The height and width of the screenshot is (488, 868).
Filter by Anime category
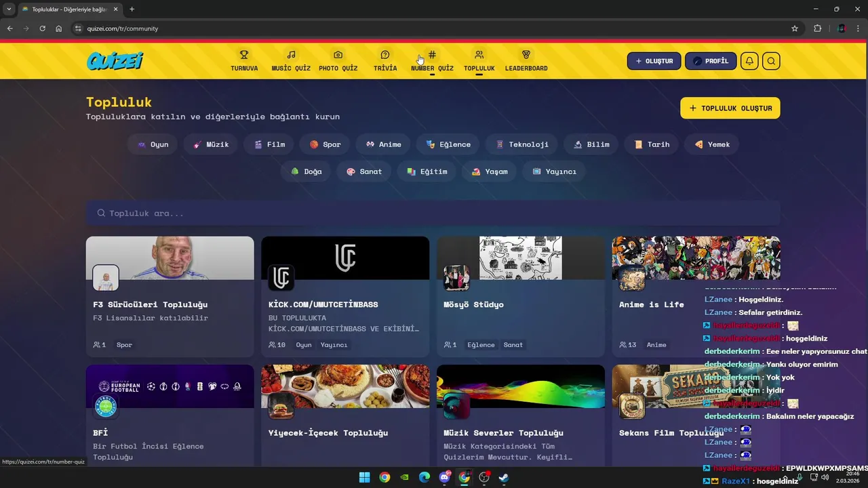(x=383, y=144)
